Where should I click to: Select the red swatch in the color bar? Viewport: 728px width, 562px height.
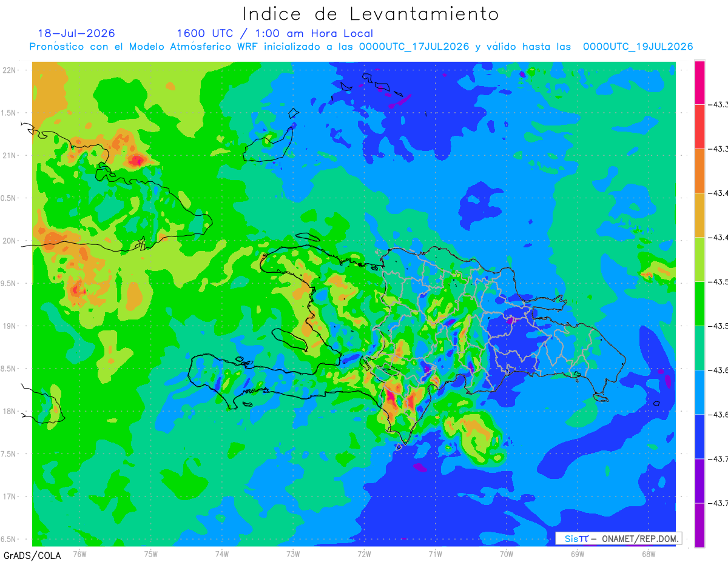699,126
